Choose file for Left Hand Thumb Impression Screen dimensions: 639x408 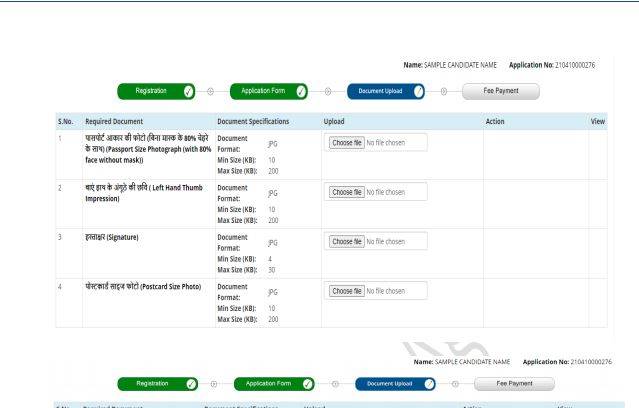pos(346,191)
